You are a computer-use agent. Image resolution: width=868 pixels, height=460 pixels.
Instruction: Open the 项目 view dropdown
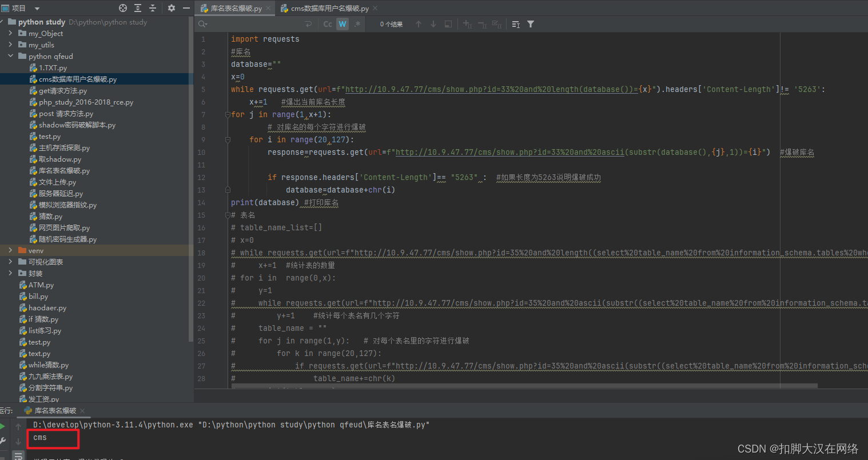click(x=37, y=9)
